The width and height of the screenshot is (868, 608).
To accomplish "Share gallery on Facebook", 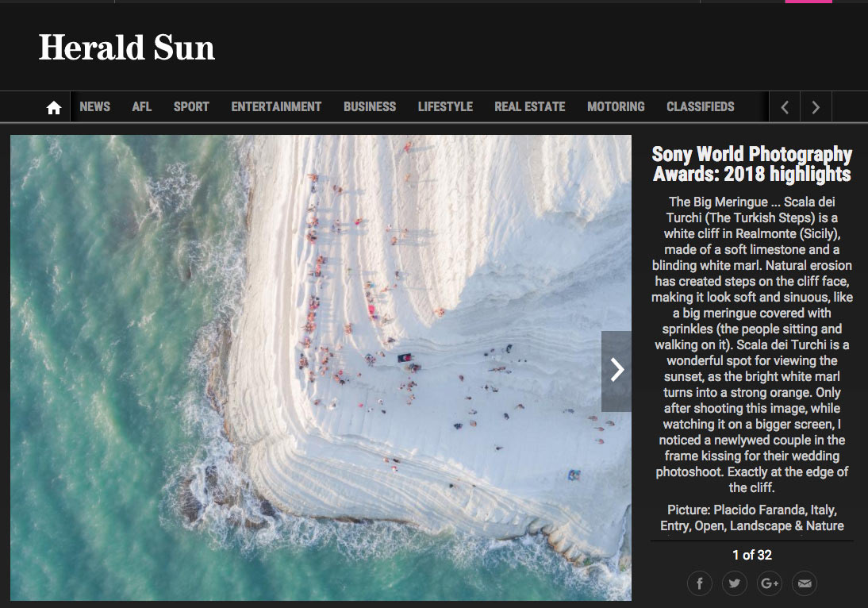I will click(700, 583).
